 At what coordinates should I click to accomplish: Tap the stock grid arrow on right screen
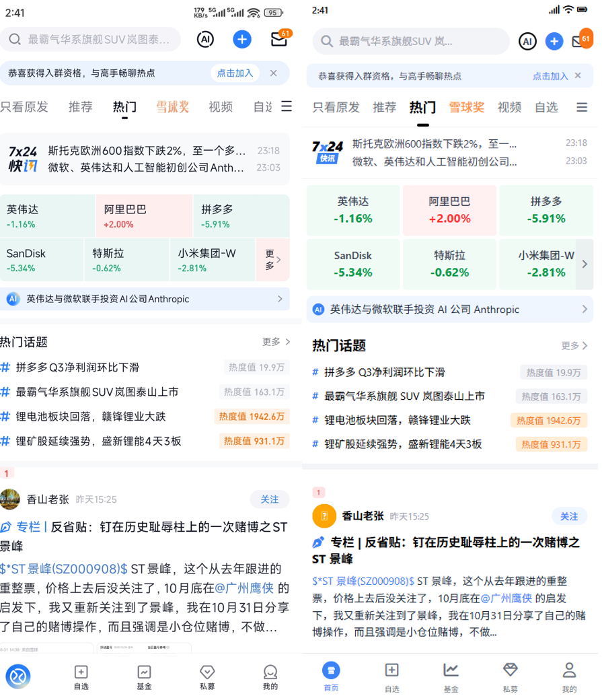(585, 265)
